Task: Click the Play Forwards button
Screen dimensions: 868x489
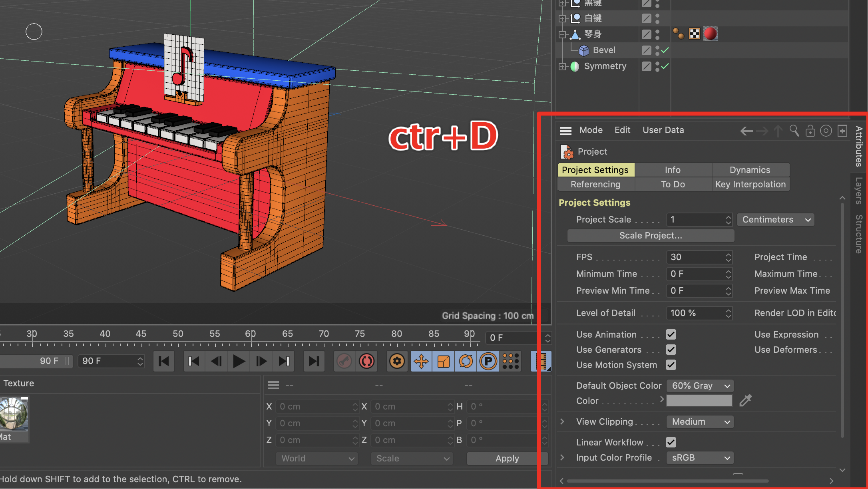Action: tap(239, 361)
